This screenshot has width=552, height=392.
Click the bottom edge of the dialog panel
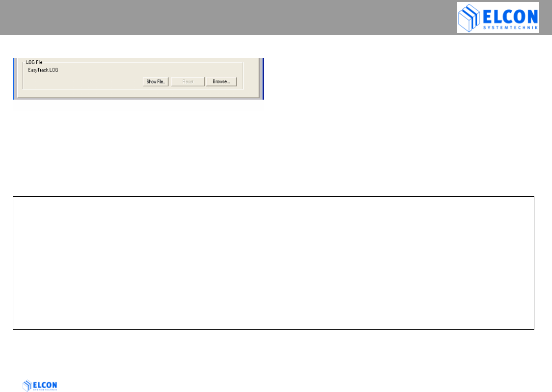coord(138,98)
